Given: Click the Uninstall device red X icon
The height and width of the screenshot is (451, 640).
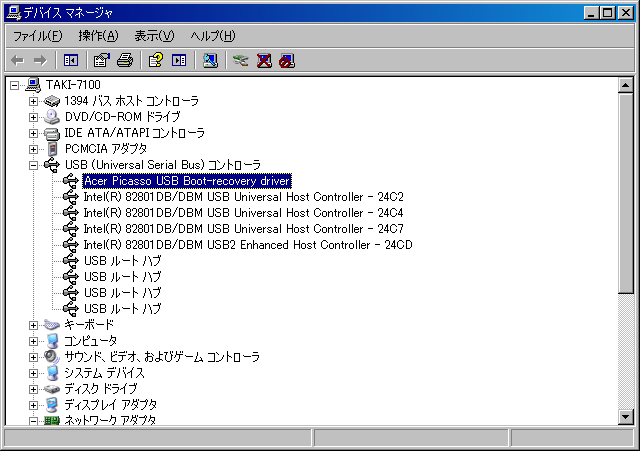Looking at the screenshot, I should point(264,61).
